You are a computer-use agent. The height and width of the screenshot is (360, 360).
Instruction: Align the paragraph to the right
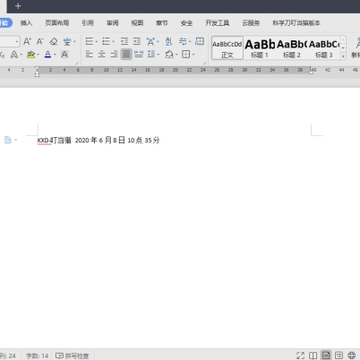tap(114, 54)
